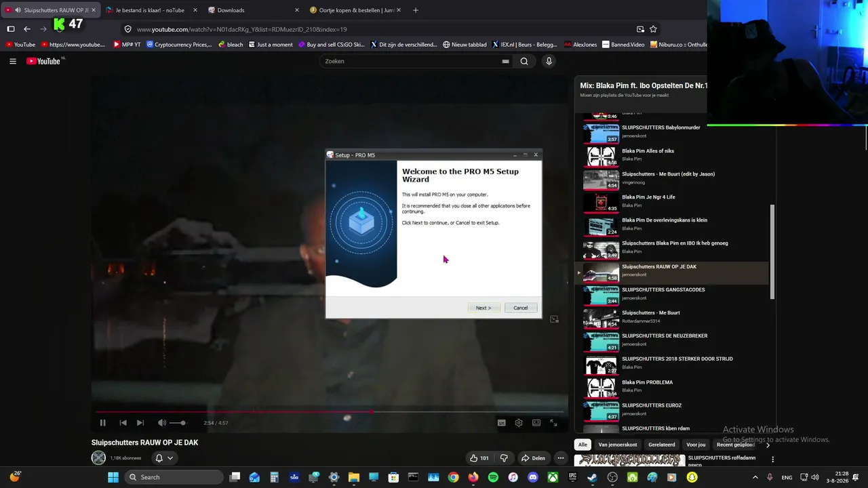Viewport: 868px width, 488px height.
Task: Open the video player settings gear
Action: pyautogui.click(x=519, y=423)
